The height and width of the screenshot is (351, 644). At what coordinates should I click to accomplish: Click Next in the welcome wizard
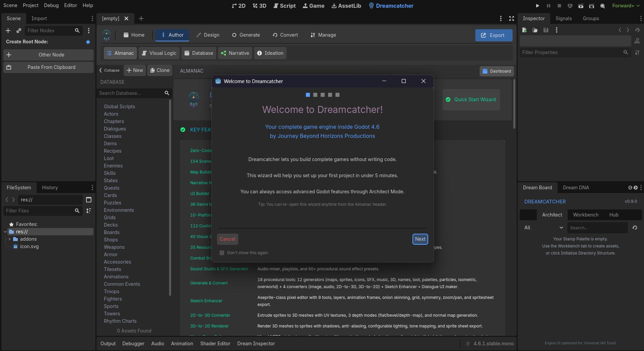pos(420,239)
